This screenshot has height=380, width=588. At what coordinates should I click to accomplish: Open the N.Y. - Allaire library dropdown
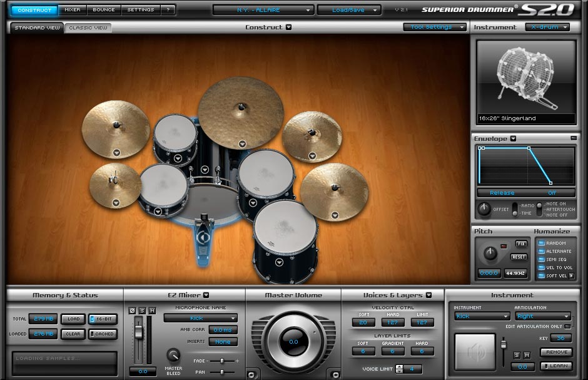click(x=263, y=10)
